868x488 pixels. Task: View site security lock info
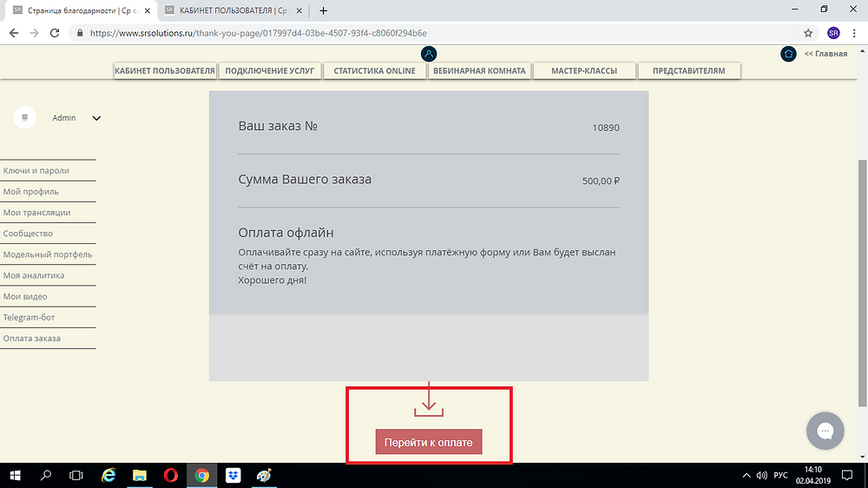pyautogui.click(x=80, y=33)
